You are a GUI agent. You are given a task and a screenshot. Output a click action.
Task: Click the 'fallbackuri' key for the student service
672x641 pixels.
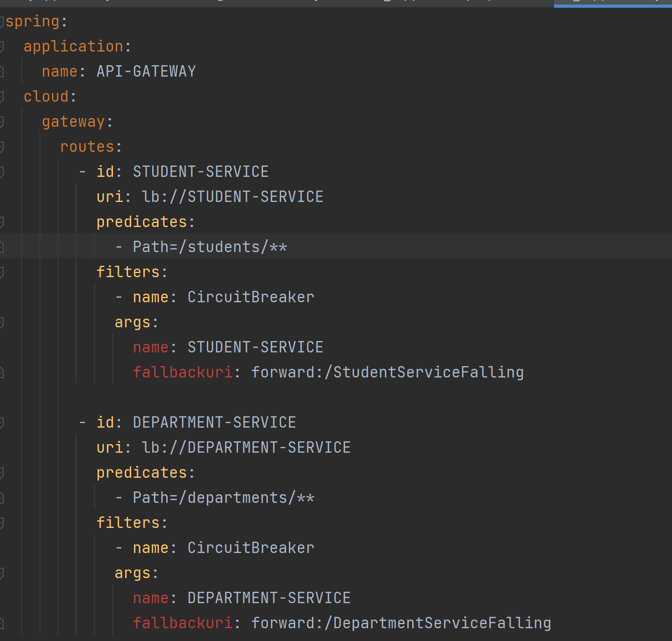[x=183, y=372]
